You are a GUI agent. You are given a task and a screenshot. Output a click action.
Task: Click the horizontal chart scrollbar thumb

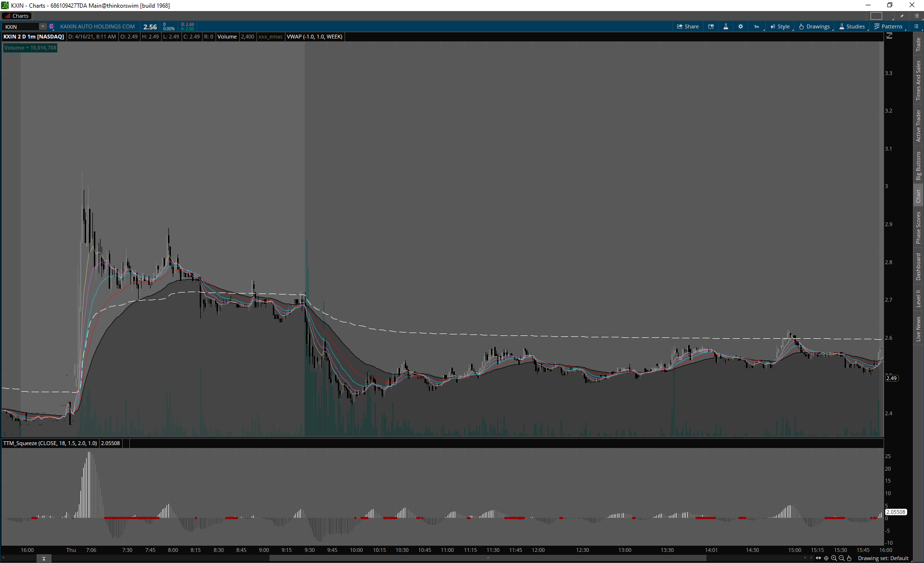pyautogui.click(x=488, y=558)
